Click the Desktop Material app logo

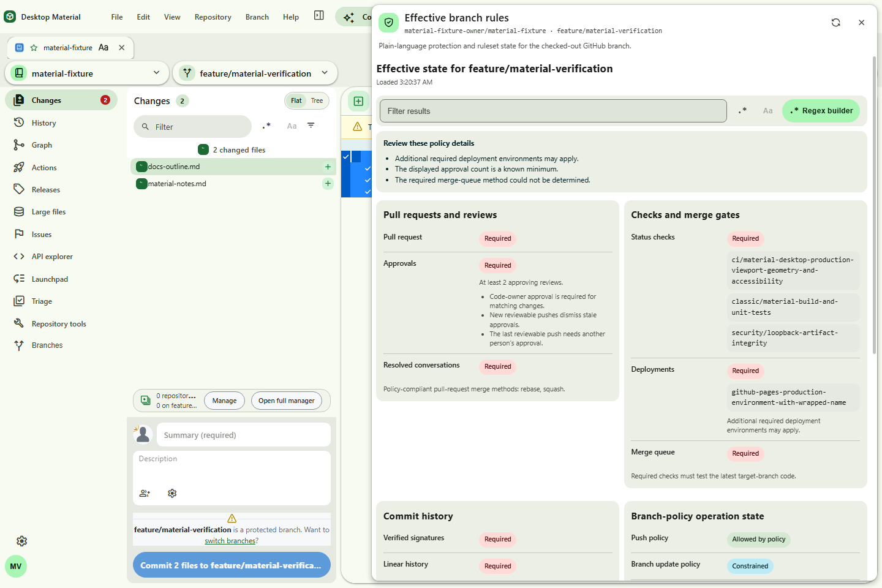(x=10, y=17)
